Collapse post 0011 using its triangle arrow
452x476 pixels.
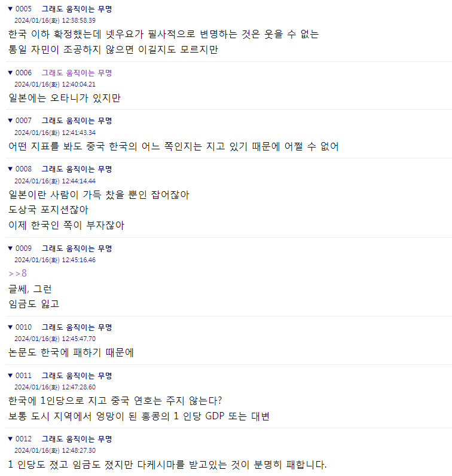(x=10, y=376)
